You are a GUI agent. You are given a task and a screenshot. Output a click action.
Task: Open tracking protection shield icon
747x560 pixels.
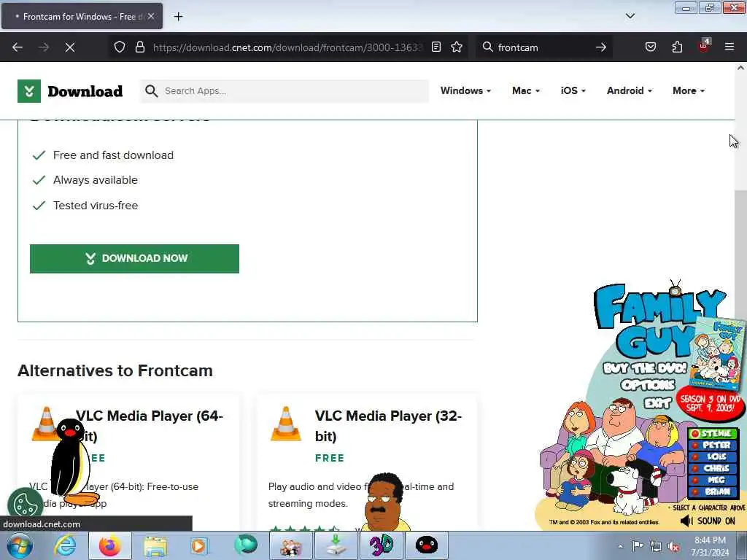[x=120, y=47]
